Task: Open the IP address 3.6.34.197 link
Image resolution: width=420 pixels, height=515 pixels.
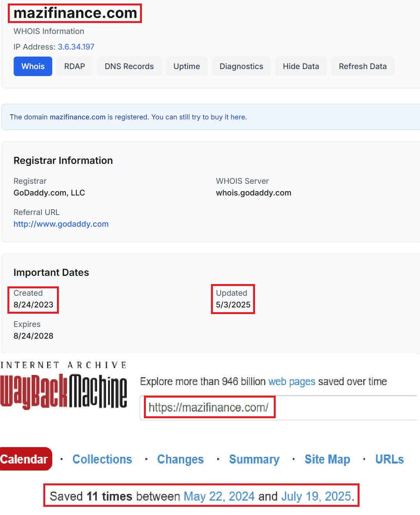Action: click(76, 47)
